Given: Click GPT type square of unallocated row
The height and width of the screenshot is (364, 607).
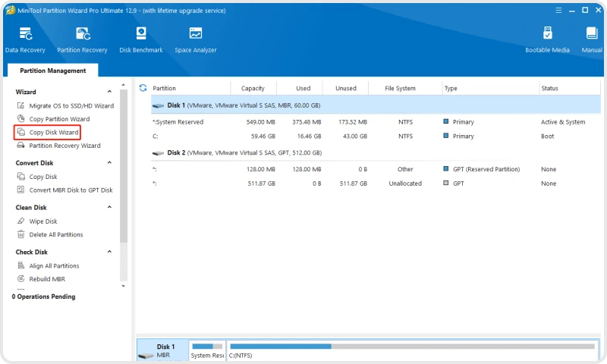Looking at the screenshot, I should point(446,183).
